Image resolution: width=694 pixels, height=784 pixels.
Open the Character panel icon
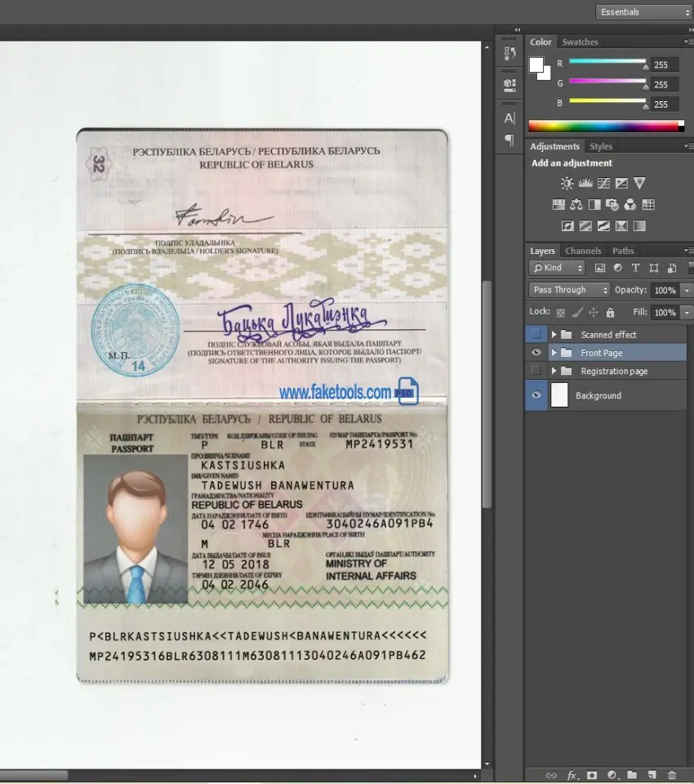[509, 118]
